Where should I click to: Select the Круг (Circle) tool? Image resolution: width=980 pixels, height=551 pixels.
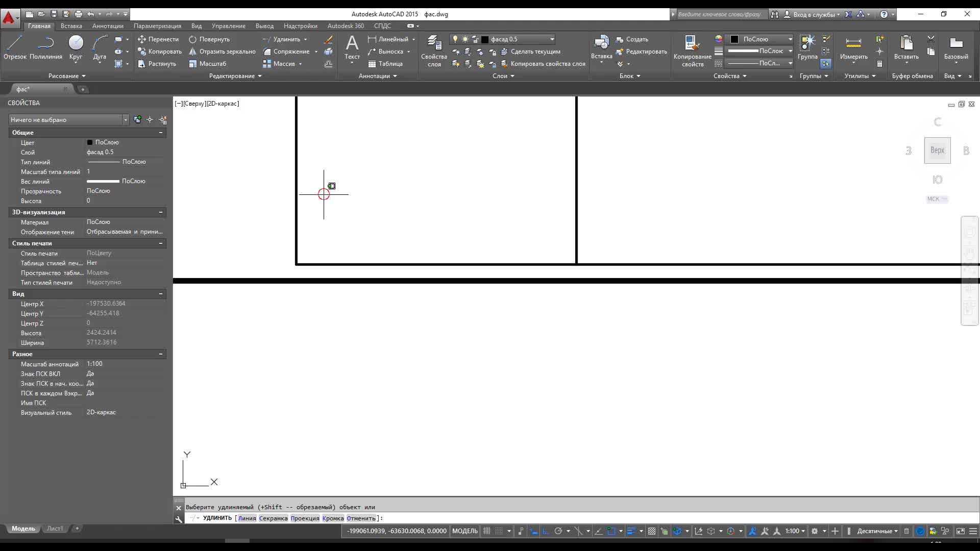(x=76, y=47)
